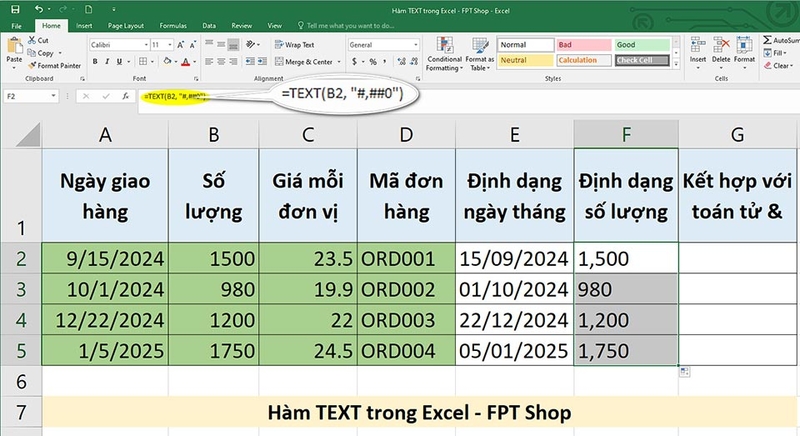The height and width of the screenshot is (436, 800).
Task: Switch to the Page Layout tab
Action: (126, 25)
